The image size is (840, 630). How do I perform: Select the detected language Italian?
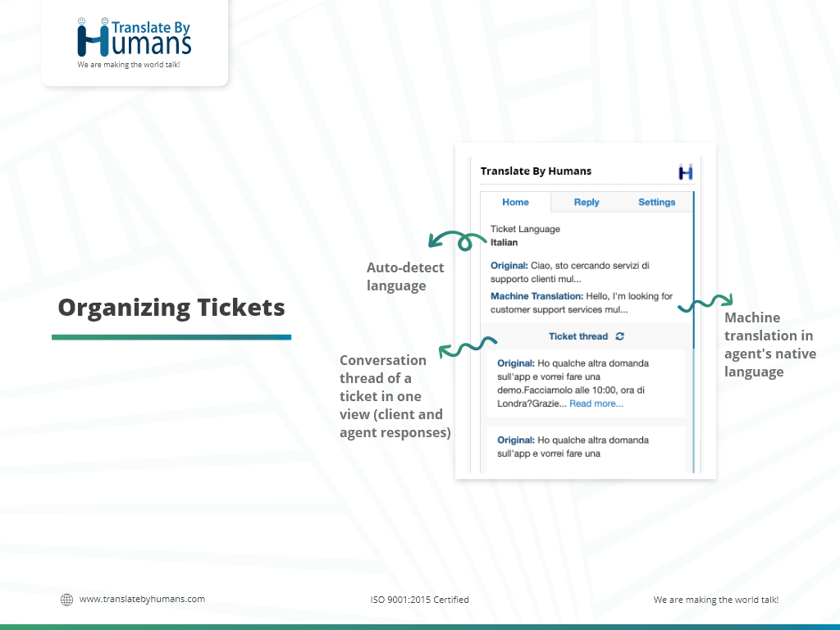(x=504, y=243)
